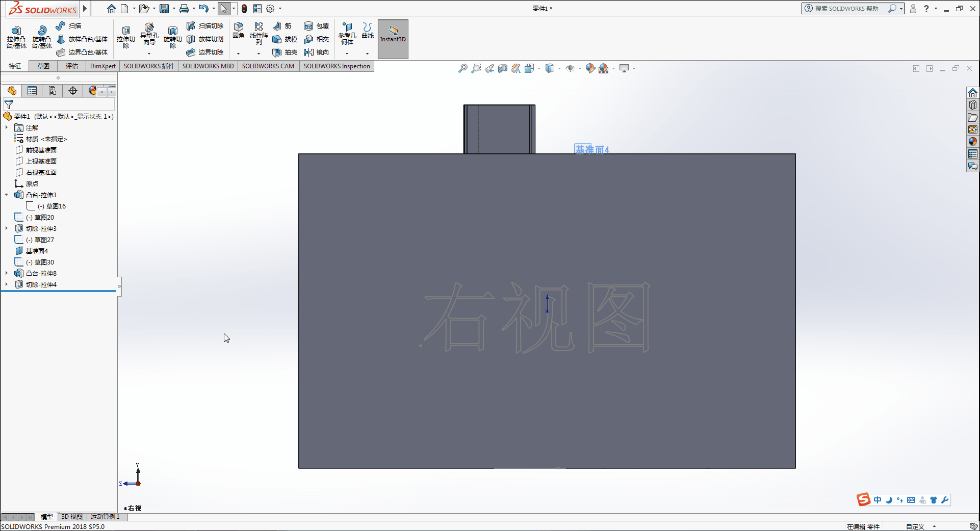Image resolution: width=980 pixels, height=531 pixels.
Task: Expand the 凸台-拉伸8 feature node
Action: (x=7, y=273)
